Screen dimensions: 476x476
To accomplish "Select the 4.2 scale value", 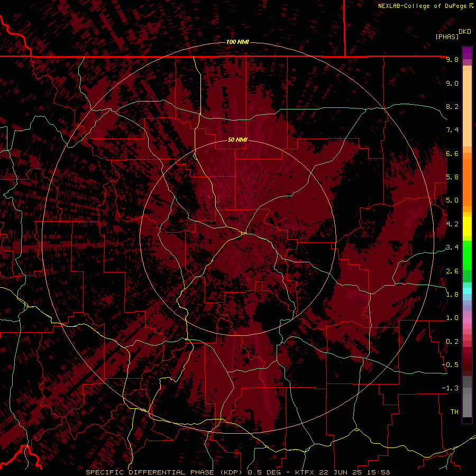I will (x=452, y=224).
